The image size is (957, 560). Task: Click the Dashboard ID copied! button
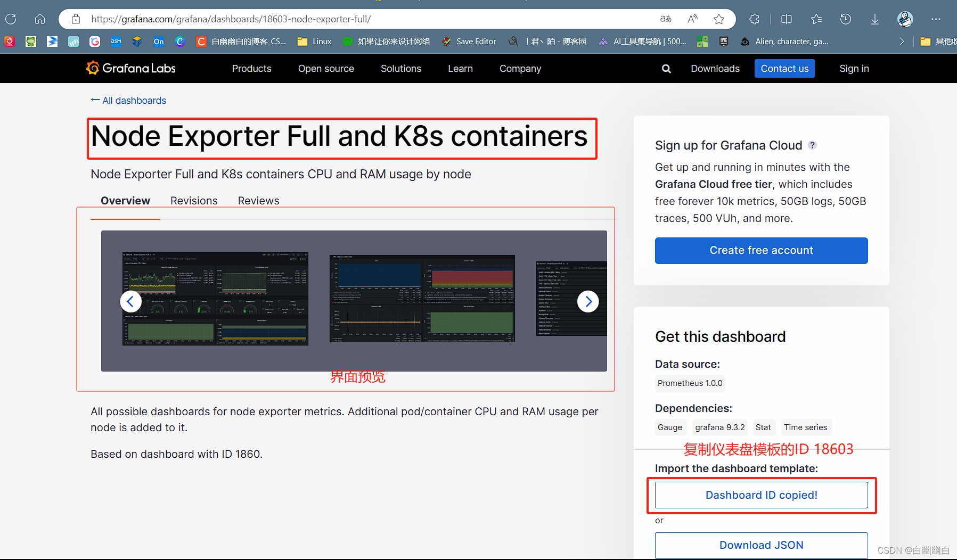pyautogui.click(x=761, y=495)
